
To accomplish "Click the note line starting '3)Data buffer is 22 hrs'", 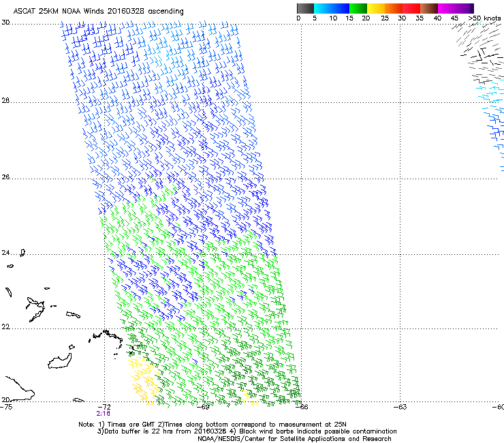I will click(247, 431).
